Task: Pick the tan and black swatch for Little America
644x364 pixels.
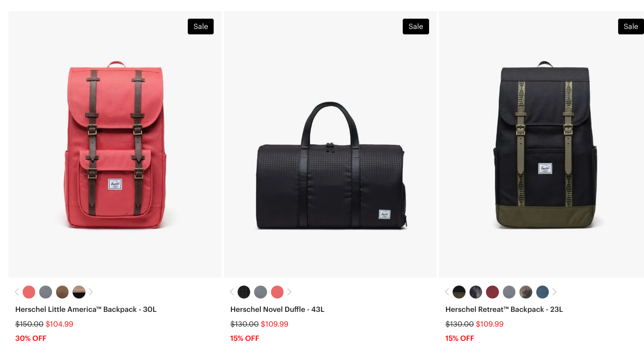Action: 79,292
